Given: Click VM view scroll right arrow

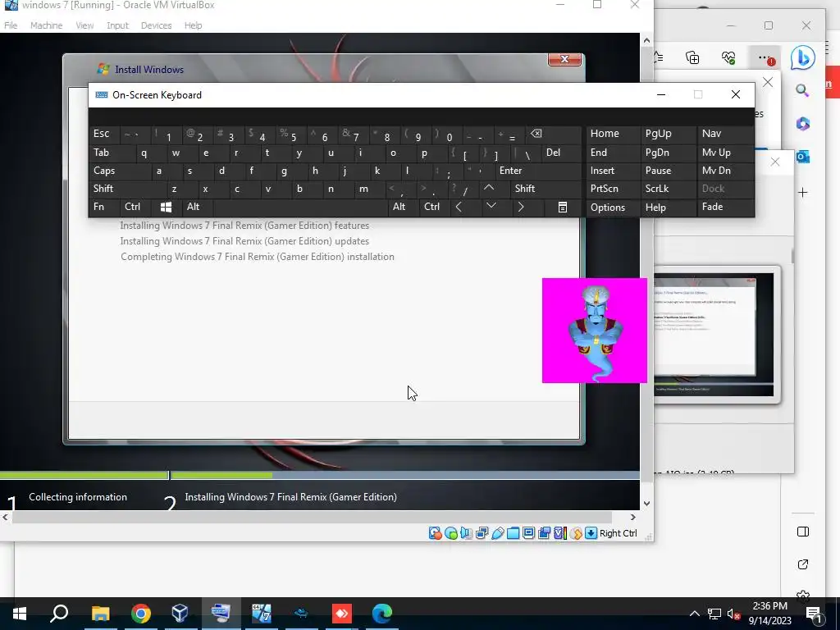Looking at the screenshot, I should point(632,518).
